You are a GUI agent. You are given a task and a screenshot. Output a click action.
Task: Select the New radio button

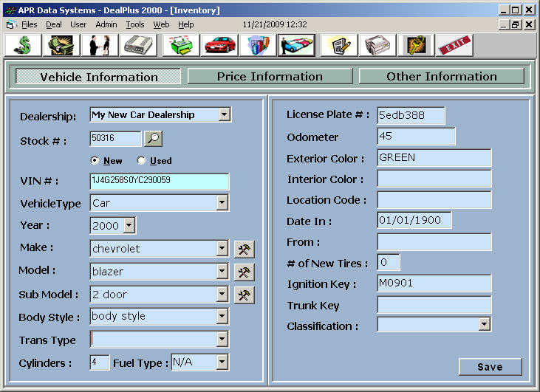coord(95,160)
